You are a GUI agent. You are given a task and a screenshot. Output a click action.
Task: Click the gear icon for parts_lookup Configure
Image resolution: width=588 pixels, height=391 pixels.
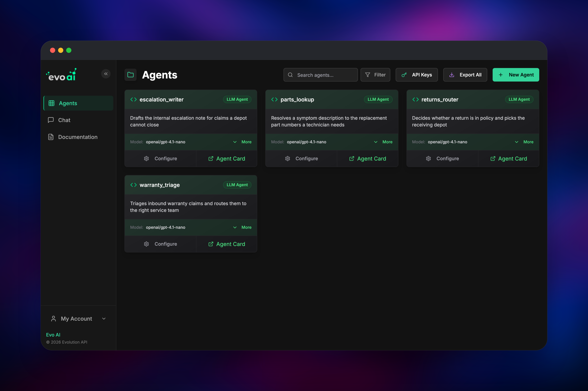(x=288, y=159)
